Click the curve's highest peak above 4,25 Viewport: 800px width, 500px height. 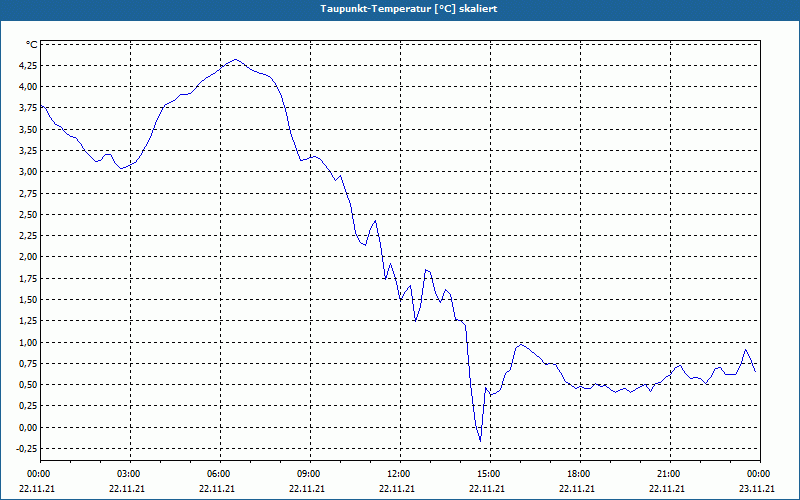[x=235, y=60]
